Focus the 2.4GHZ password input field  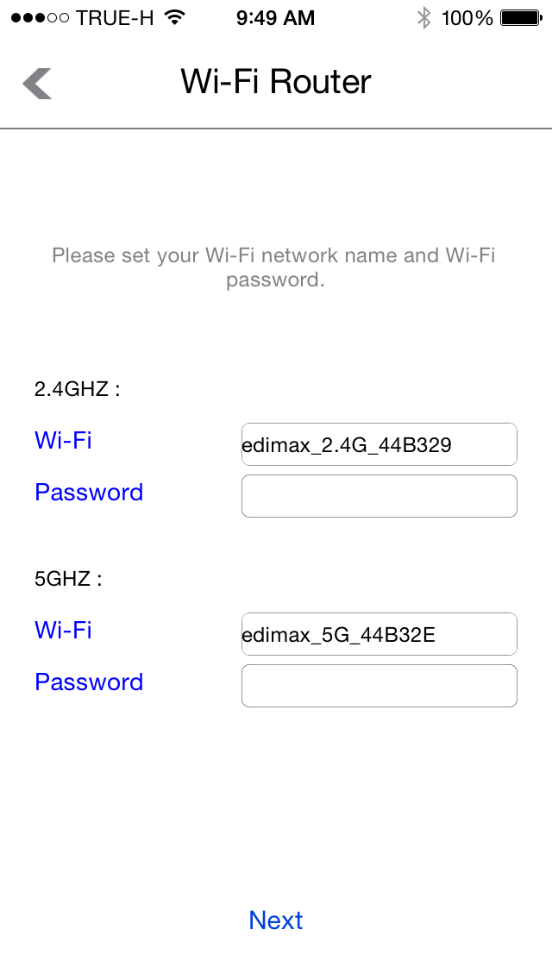pos(379,496)
